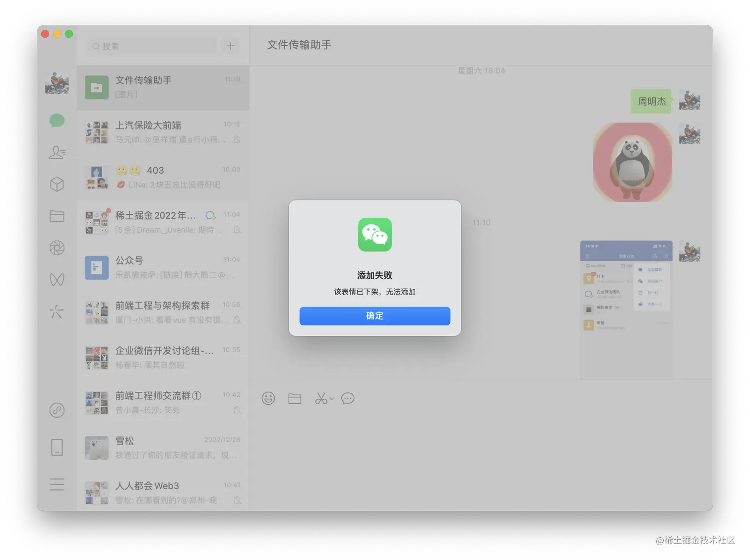
Task: Select the 文件传输助手 chat
Action: pos(163,87)
